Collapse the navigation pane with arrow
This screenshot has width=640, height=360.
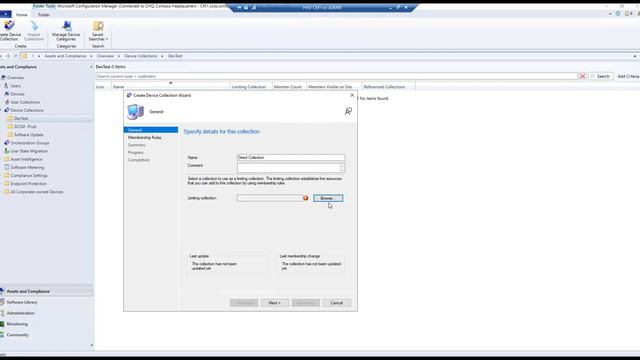click(91, 67)
